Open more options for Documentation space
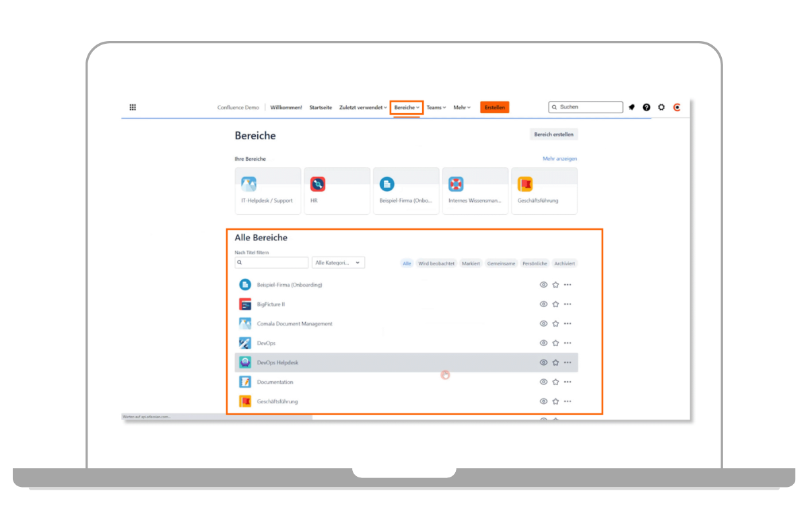 point(568,382)
